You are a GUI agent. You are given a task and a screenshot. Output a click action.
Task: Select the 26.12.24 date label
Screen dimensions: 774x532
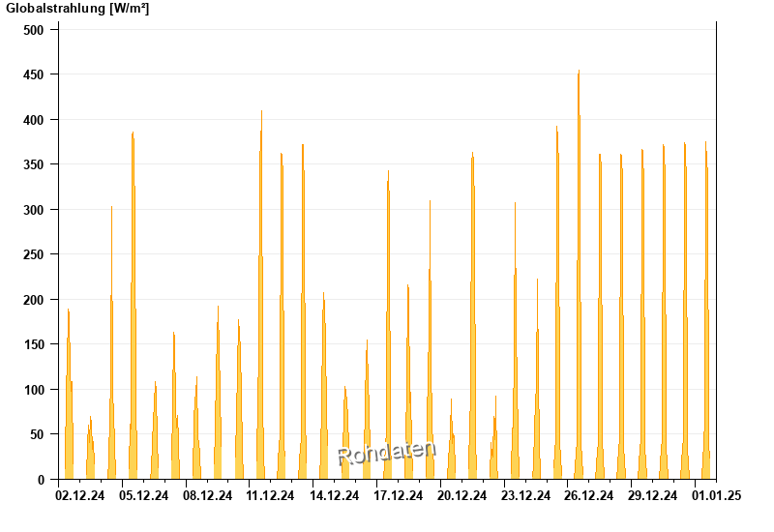(x=588, y=495)
